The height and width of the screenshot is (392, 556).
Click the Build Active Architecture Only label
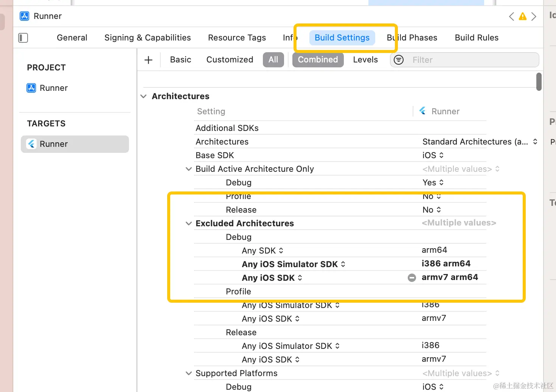pyautogui.click(x=255, y=169)
